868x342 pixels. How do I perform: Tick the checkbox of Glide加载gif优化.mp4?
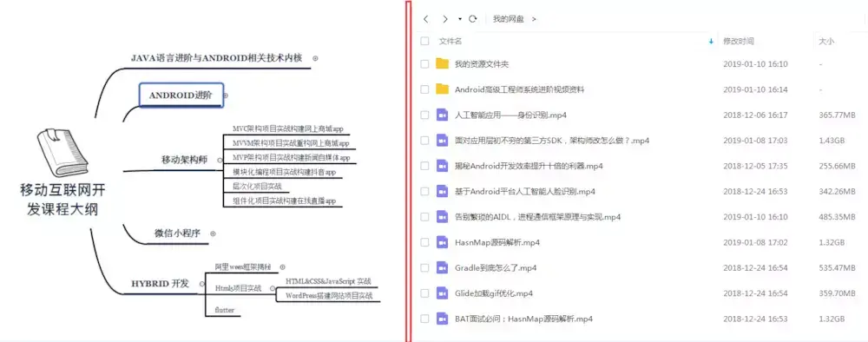[x=424, y=293]
